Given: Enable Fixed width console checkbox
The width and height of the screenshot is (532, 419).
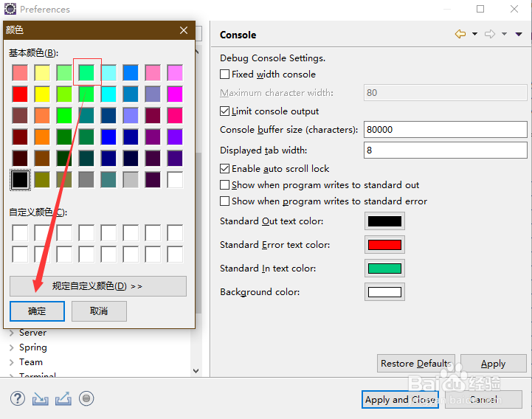Looking at the screenshot, I should tap(225, 75).
